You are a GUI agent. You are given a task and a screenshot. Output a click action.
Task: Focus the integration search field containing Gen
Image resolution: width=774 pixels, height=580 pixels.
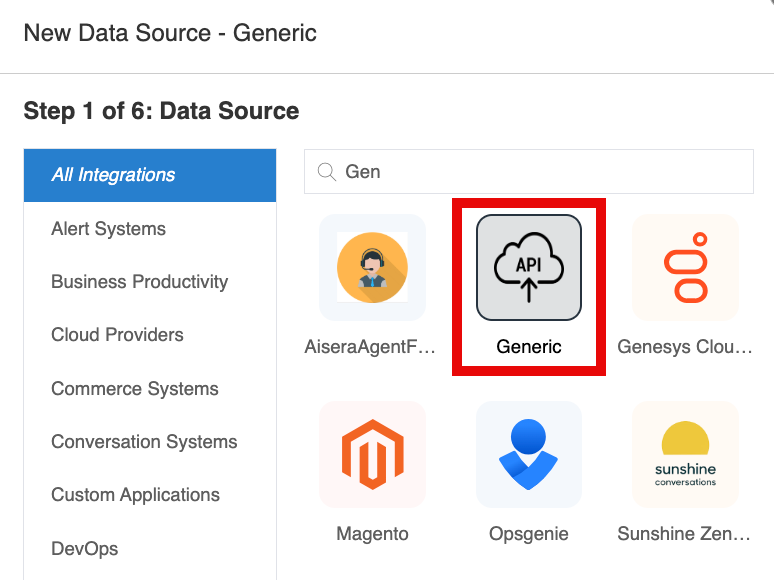[x=529, y=172]
